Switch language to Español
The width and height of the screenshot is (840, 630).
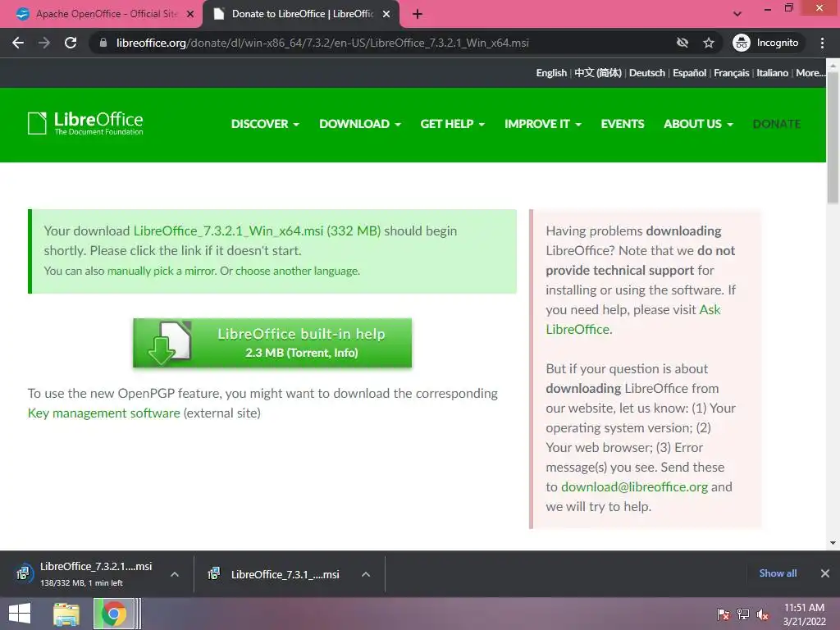click(x=689, y=73)
